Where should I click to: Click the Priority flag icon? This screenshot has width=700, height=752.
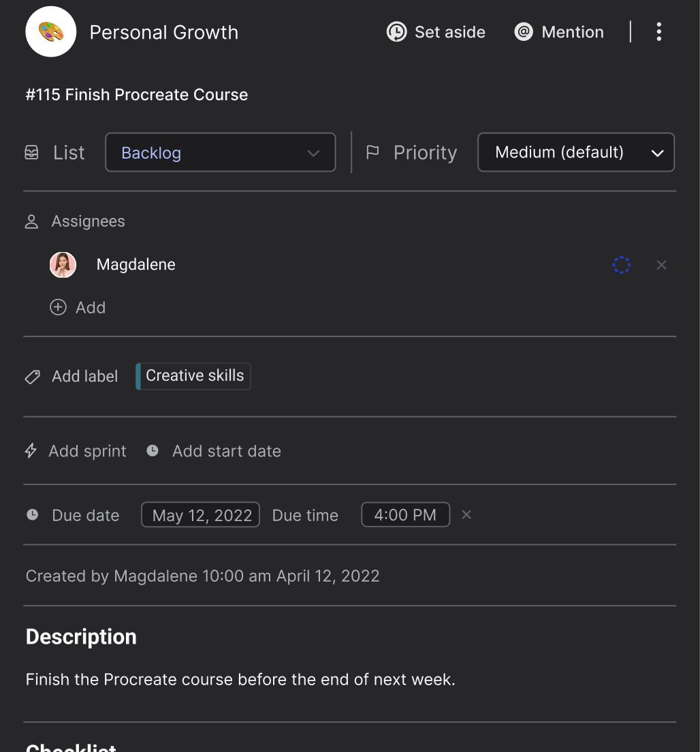373,153
